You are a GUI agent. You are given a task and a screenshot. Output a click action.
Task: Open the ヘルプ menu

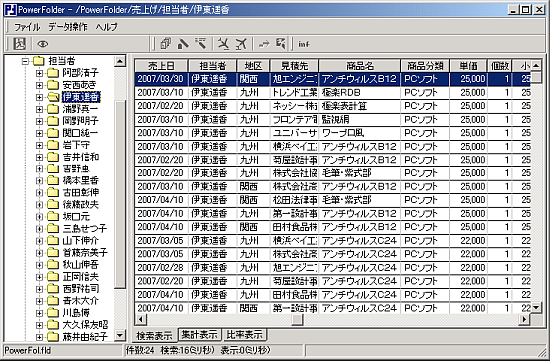[107, 27]
